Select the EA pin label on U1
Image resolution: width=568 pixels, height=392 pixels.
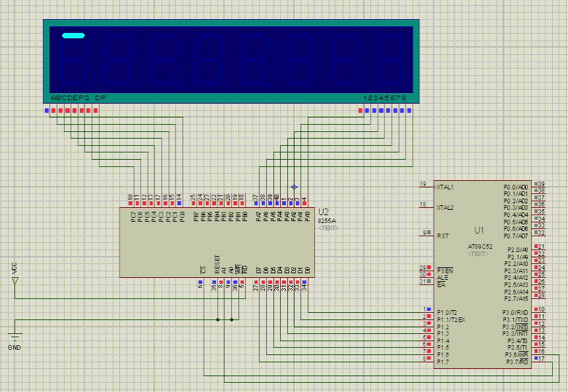pyautogui.click(x=441, y=285)
